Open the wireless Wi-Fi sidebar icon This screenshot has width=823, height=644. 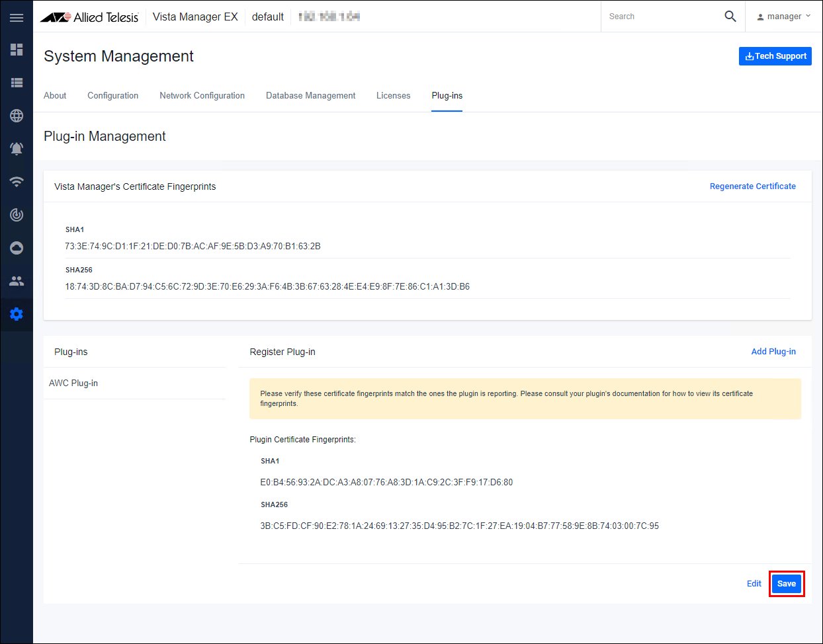tap(17, 182)
